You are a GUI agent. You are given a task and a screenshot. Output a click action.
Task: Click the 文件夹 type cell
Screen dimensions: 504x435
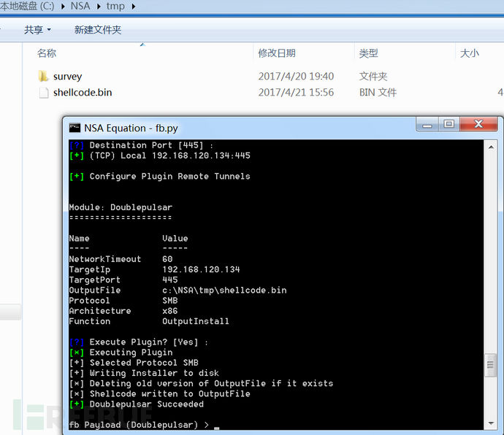[373, 76]
